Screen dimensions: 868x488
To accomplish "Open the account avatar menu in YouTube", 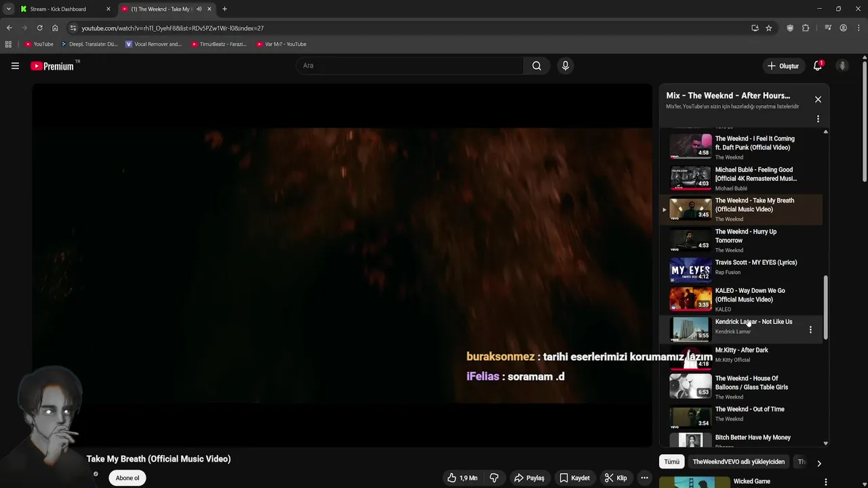I will click(842, 66).
